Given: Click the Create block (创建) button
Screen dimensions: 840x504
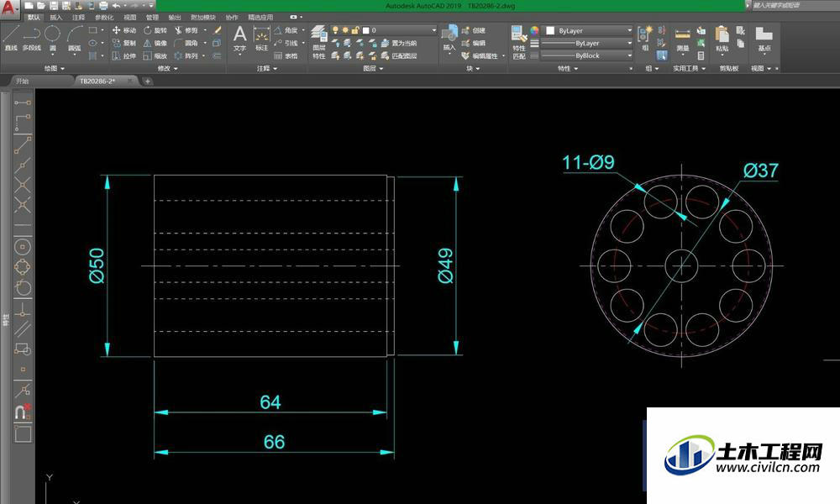Looking at the screenshot, I should pos(474,30).
